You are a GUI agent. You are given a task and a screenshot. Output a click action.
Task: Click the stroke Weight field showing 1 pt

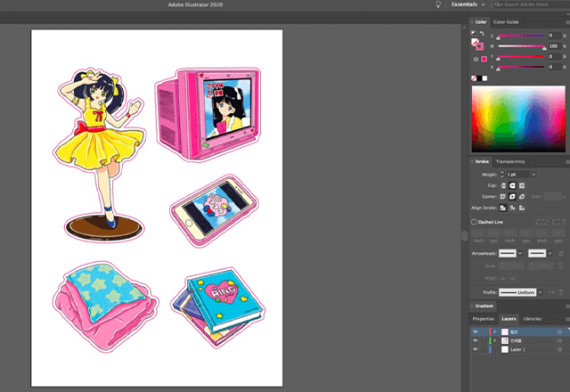click(518, 175)
